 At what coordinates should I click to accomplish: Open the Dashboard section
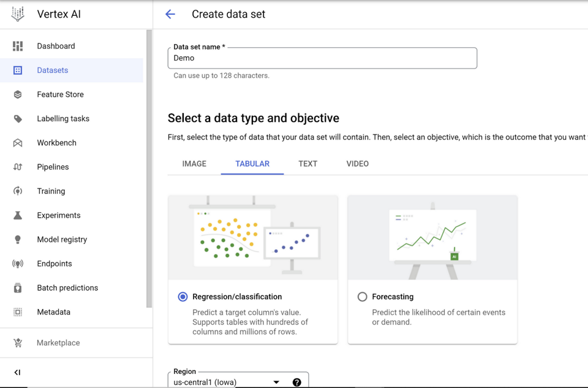click(56, 46)
